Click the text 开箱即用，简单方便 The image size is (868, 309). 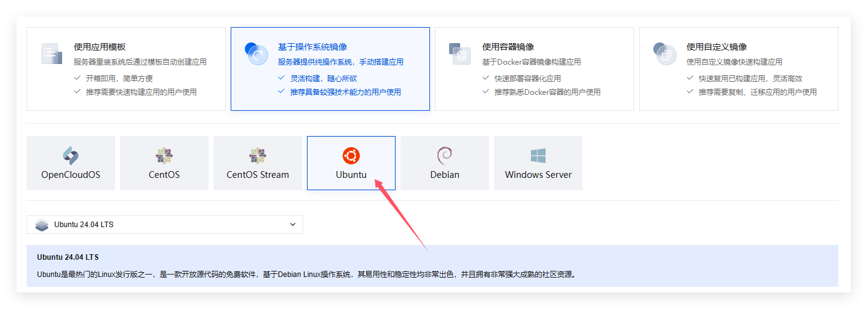119,79
